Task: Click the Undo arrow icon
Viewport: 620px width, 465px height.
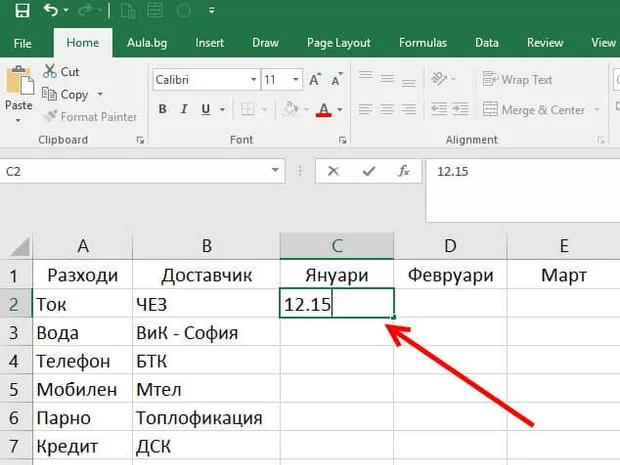Action: [51, 10]
